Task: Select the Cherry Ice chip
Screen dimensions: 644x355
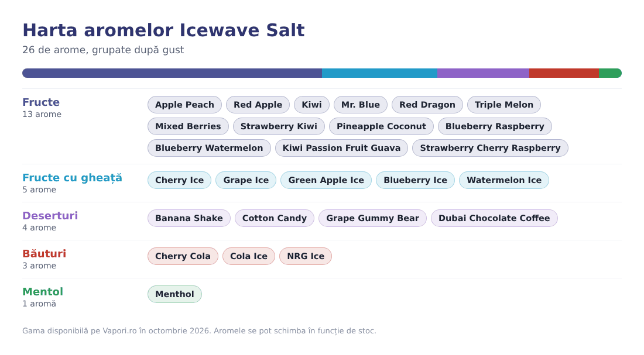Action: [x=179, y=180]
